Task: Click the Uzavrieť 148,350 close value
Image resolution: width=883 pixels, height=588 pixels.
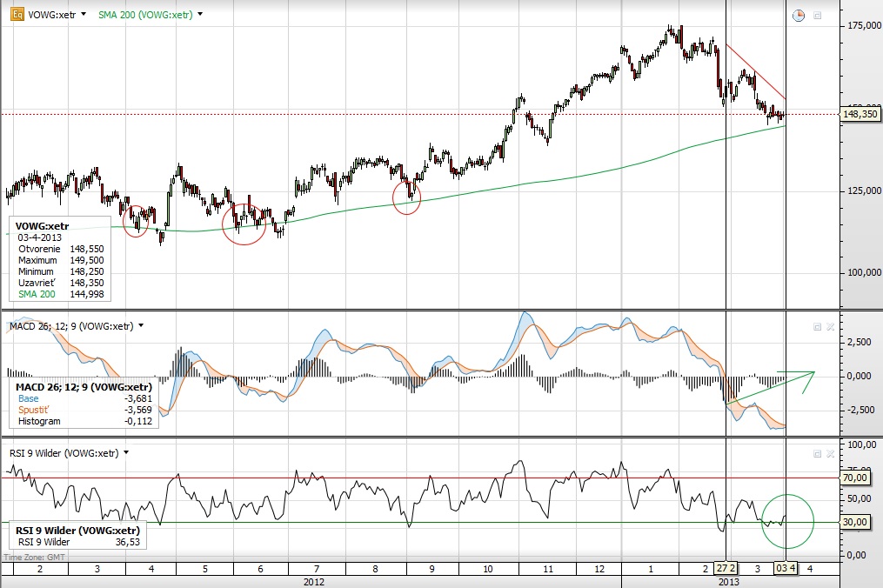Action: pyautogui.click(x=87, y=282)
